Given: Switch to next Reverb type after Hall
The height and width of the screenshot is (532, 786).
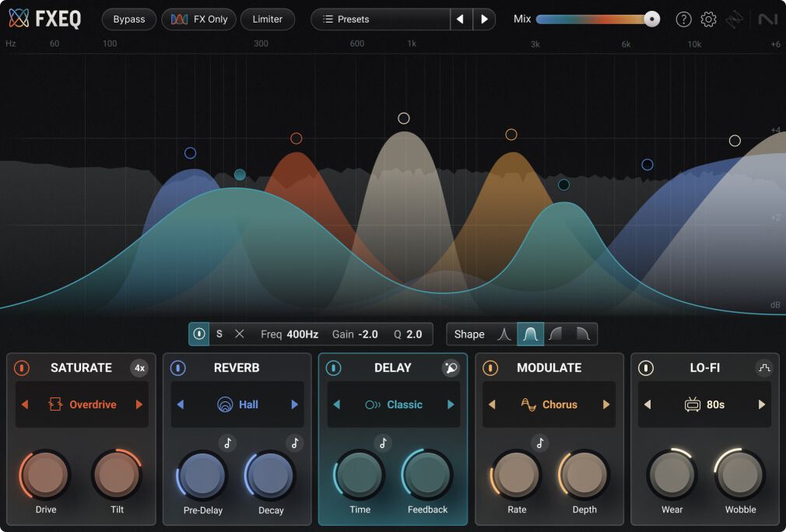Looking at the screenshot, I should [x=295, y=404].
